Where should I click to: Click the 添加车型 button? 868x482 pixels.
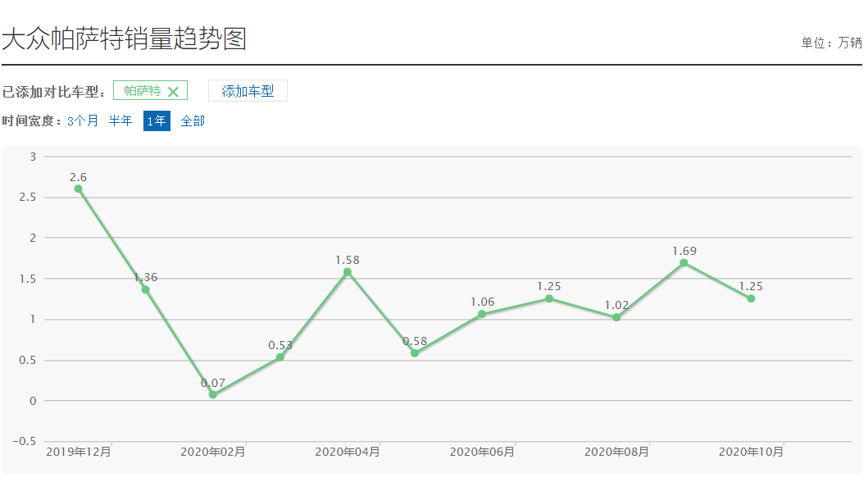248,91
